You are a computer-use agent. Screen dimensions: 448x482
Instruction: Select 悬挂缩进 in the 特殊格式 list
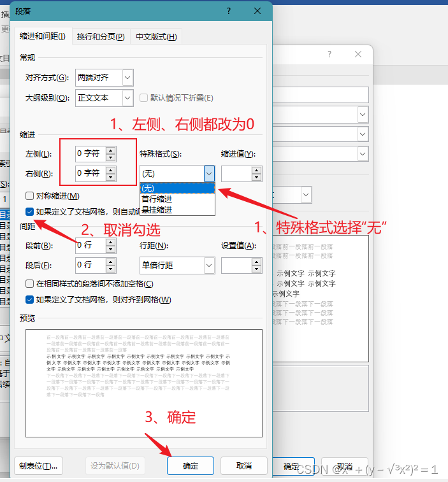tap(177, 210)
